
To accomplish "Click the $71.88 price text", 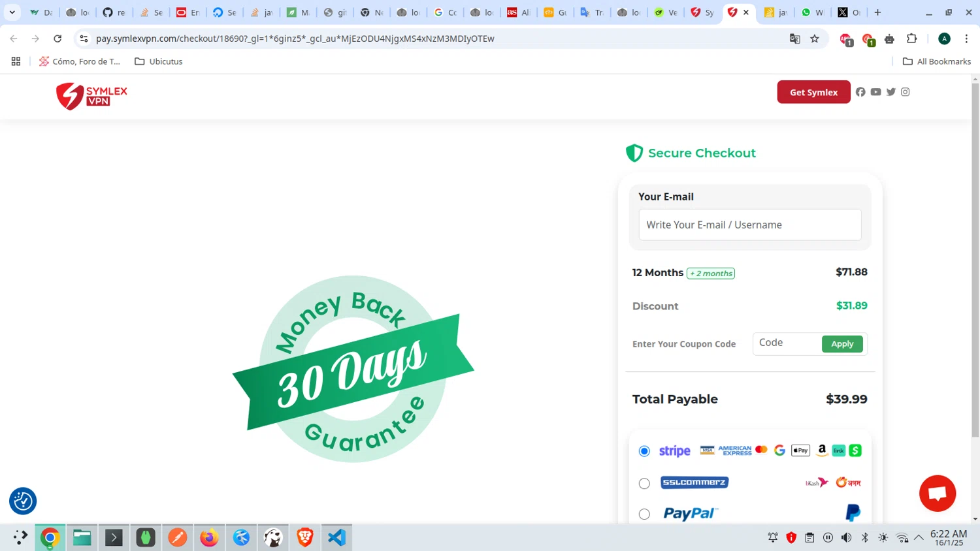I will pos(852,272).
